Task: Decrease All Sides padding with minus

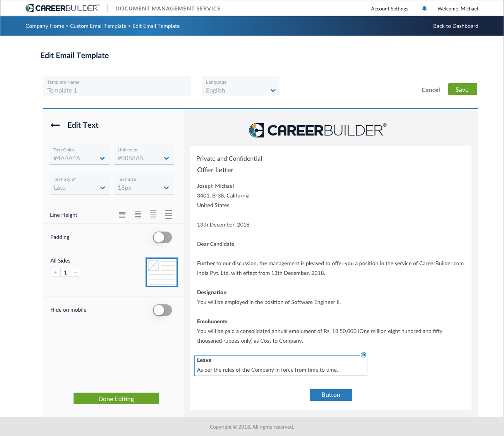Action: (75, 273)
